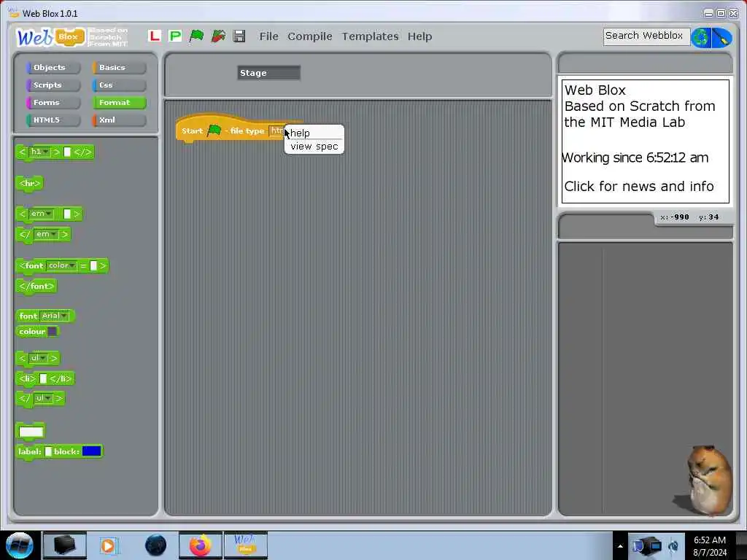Click the green flag on Start block
Screen dimensions: 747x560
click(x=214, y=130)
